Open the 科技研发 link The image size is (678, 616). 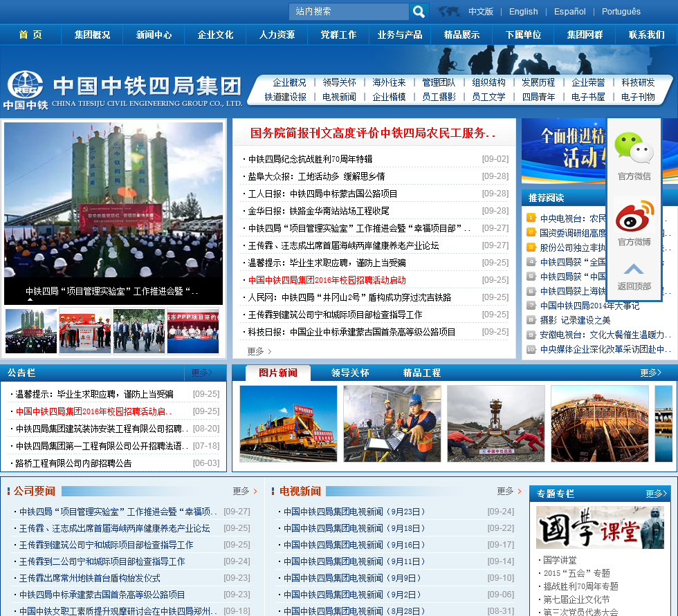coord(638,82)
